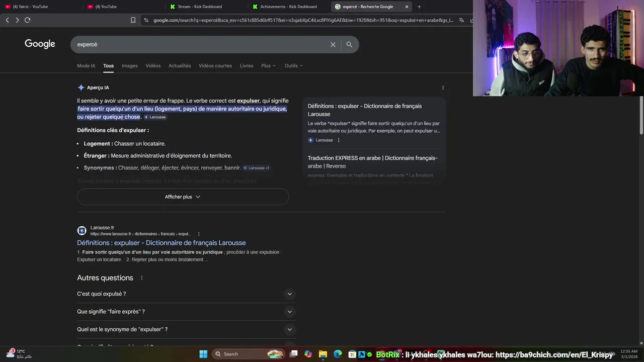644x362 pixels.
Task: Click the taskbar clock showing 12:35 AM
Action: (x=629, y=354)
